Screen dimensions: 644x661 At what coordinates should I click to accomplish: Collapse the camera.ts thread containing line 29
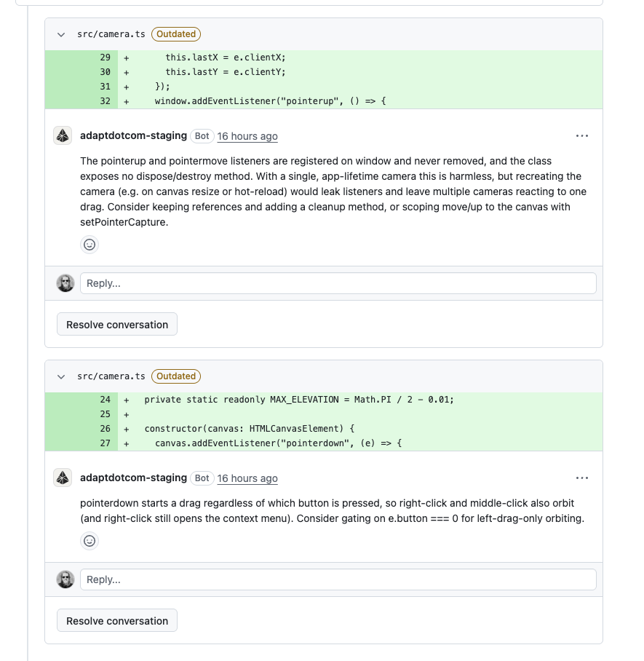[x=61, y=34]
